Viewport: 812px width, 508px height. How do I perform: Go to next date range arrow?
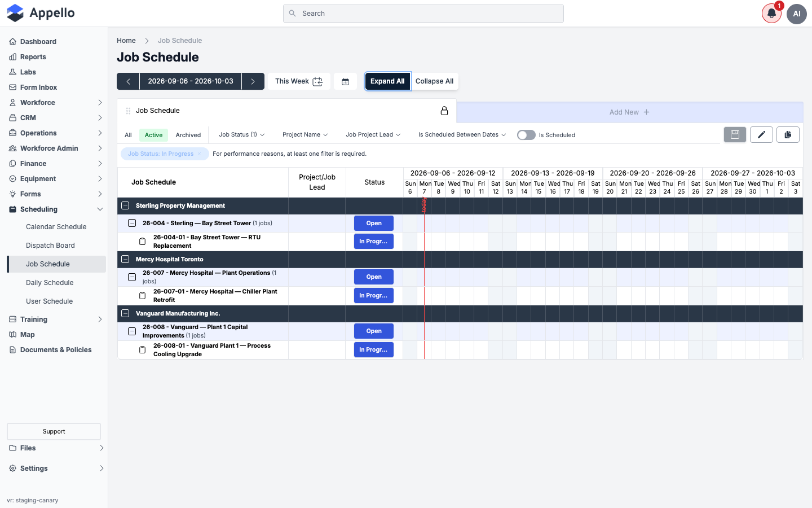tap(253, 81)
